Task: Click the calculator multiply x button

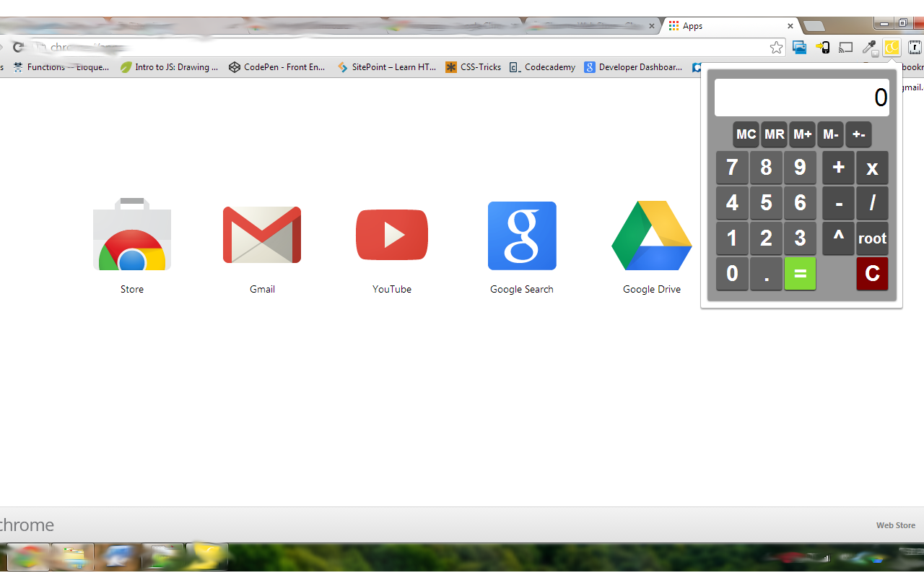Action: point(872,168)
